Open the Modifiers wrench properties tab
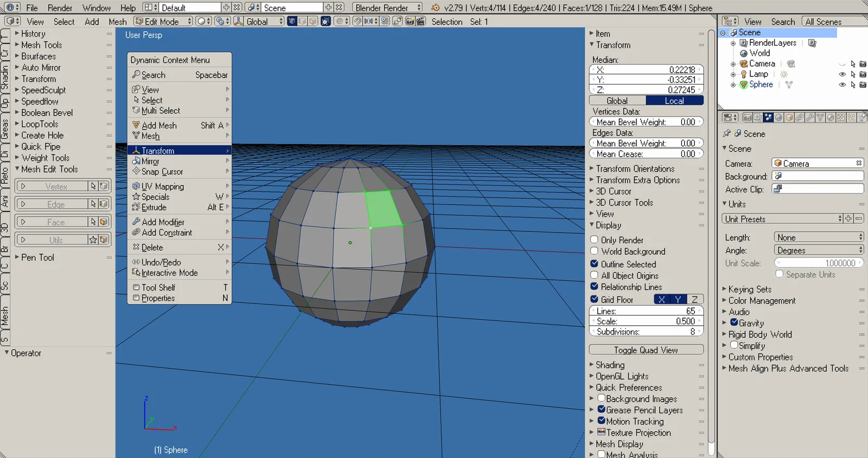 point(809,118)
